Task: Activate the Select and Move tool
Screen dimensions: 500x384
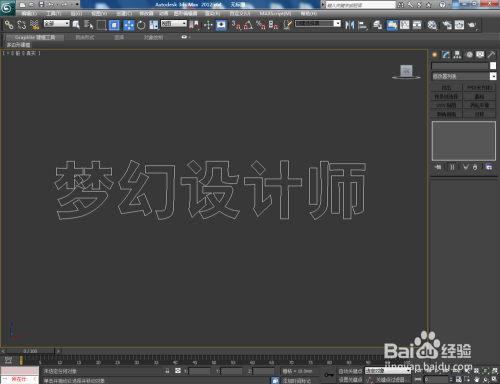Action: pyautogui.click(x=129, y=25)
